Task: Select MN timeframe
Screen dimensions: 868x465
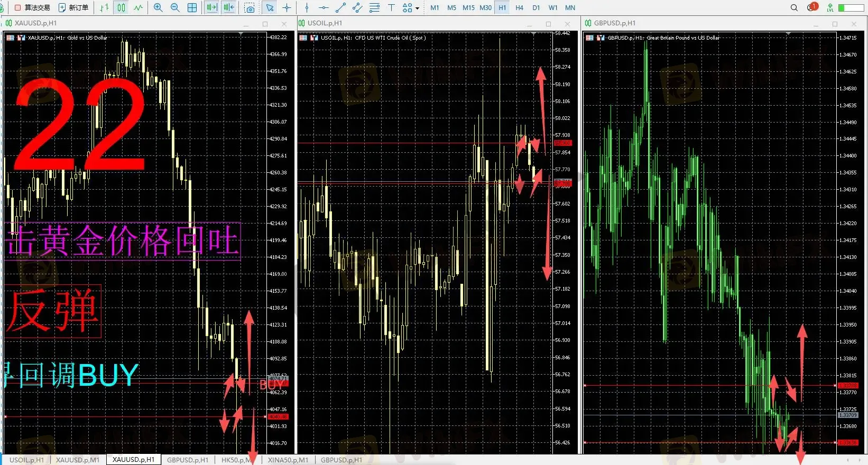Action: (570, 7)
